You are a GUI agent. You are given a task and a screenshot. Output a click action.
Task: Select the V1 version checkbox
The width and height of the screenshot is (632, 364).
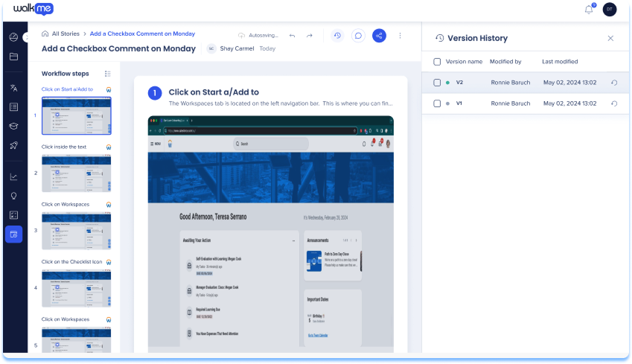coord(437,103)
